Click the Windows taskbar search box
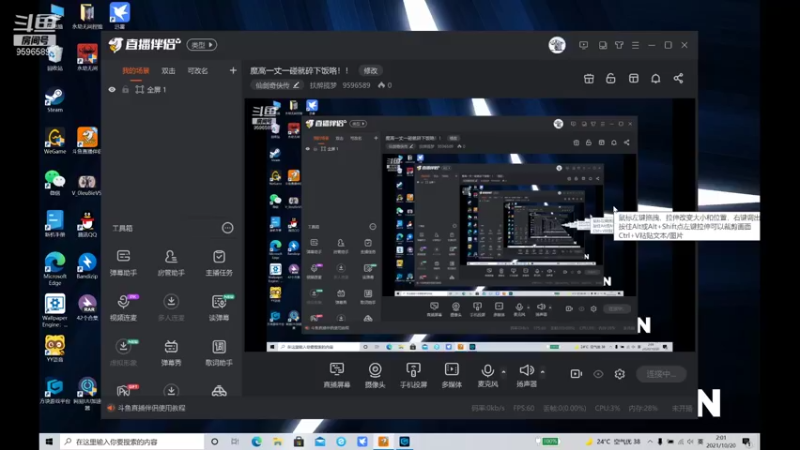 click(133, 442)
